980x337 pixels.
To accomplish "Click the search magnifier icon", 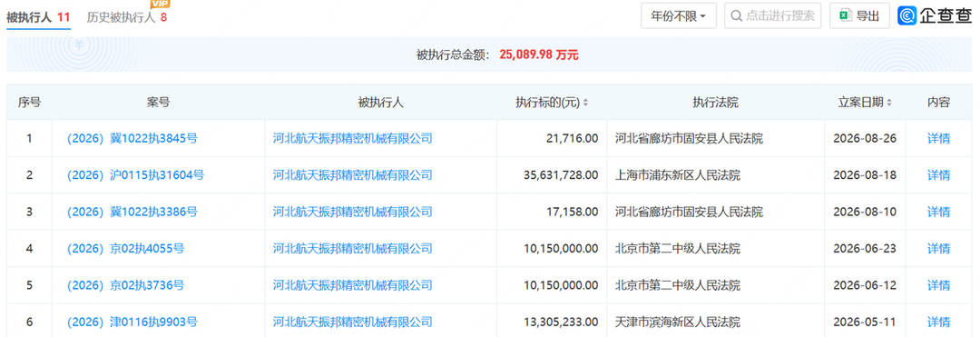I will [736, 16].
